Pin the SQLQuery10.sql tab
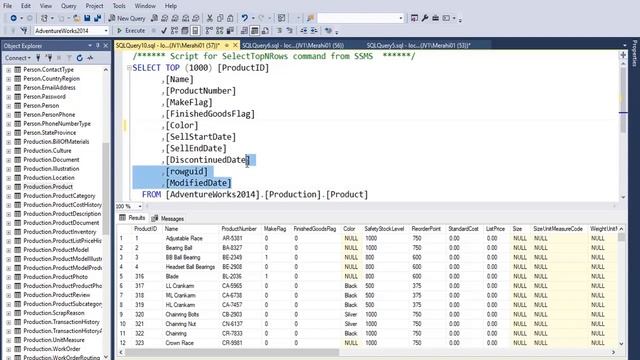 227,45
